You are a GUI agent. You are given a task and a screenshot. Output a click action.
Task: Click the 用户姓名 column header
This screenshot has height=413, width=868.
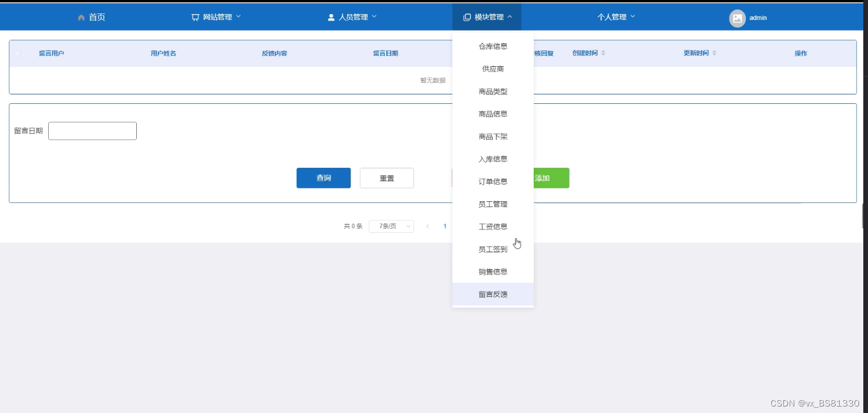163,53
